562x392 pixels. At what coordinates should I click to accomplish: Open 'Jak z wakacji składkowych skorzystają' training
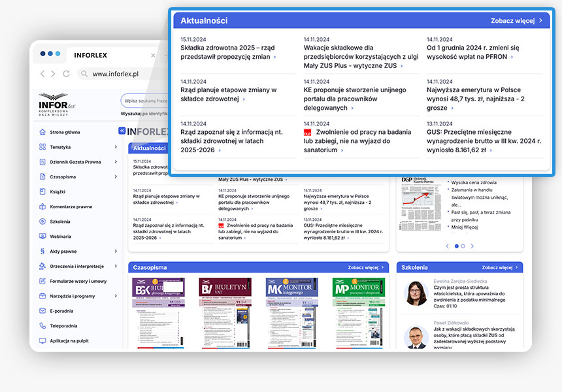474,338
